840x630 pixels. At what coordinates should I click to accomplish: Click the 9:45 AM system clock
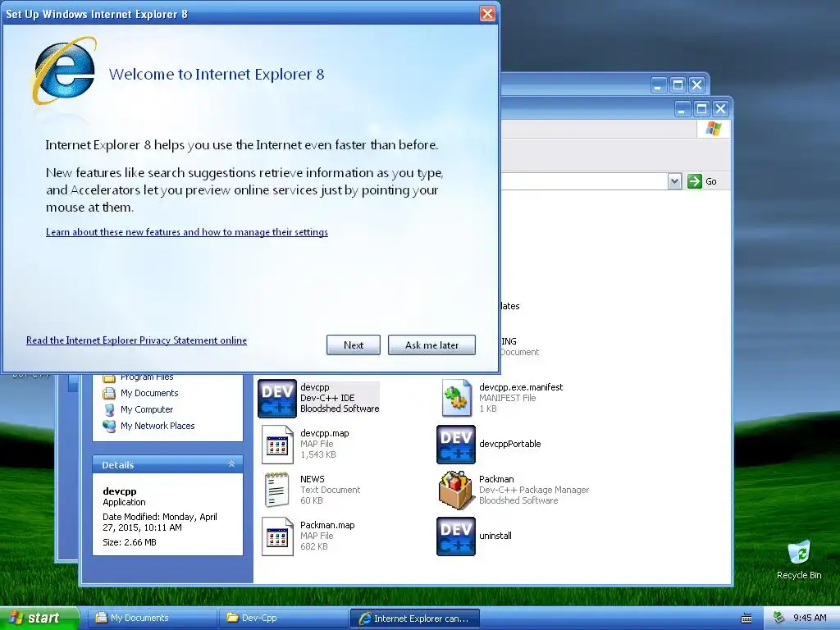[x=810, y=618]
